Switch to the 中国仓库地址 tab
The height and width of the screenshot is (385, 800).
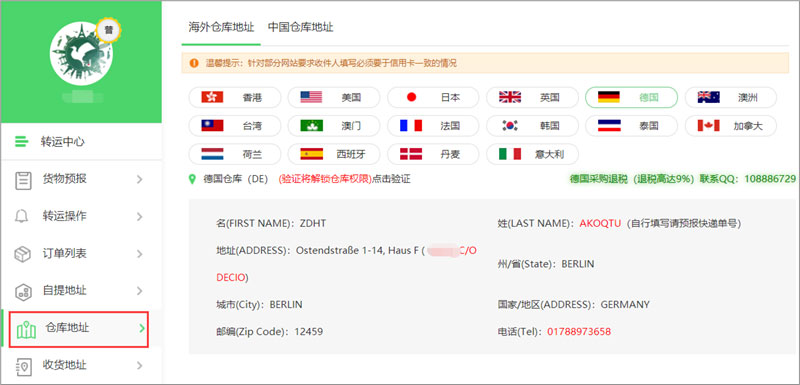301,27
